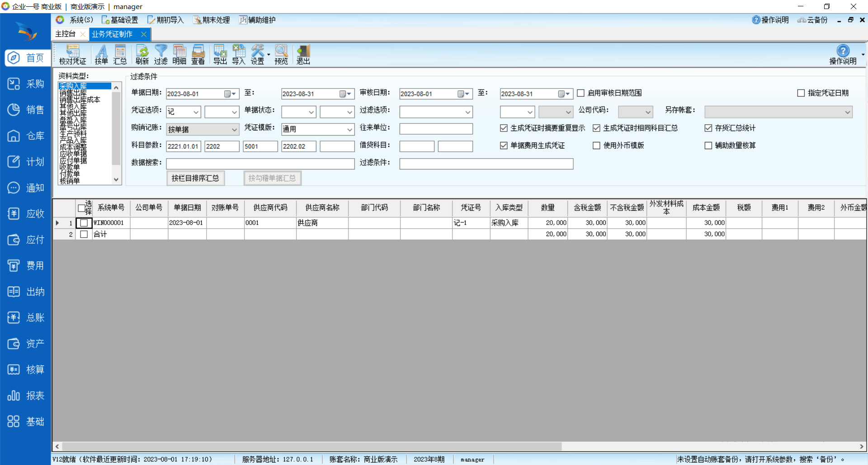Open the 采购 module in sidebar

point(26,84)
